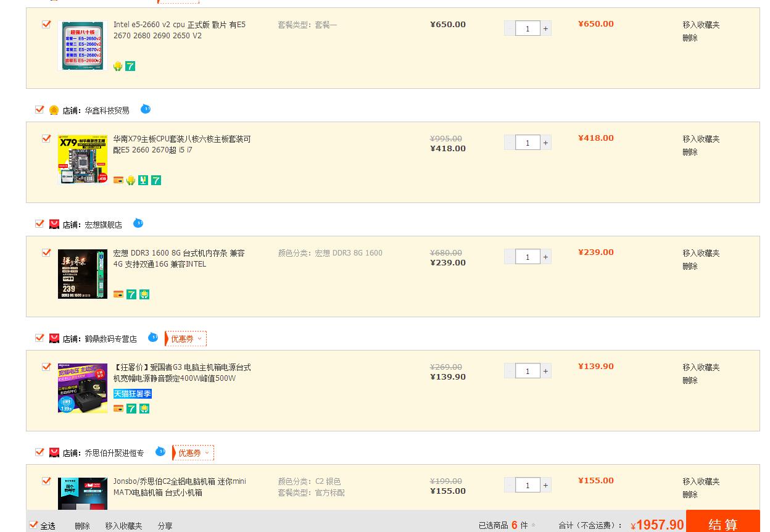The height and width of the screenshot is (532, 770).
Task: Increase quantity of 爱国者G3 power supply
Action: pyautogui.click(x=545, y=371)
